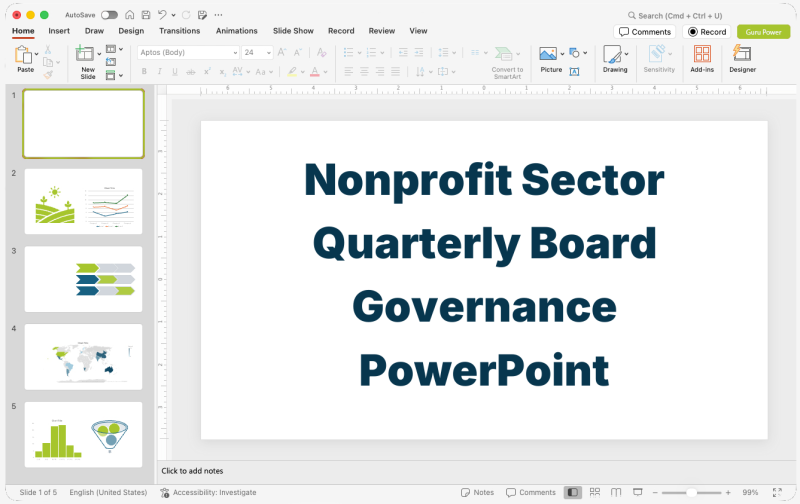Click the Cut scissors icon
The image size is (800, 504).
(47, 49)
